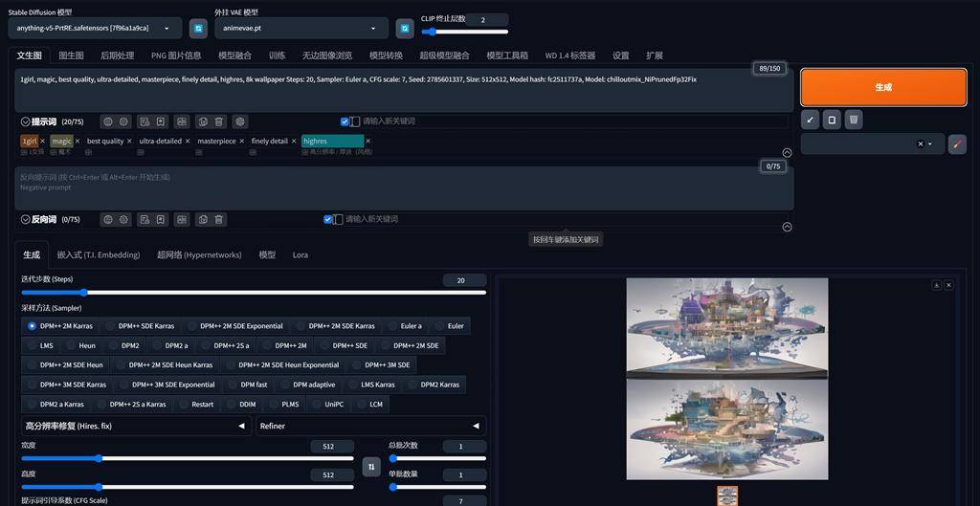Close the generated image preview
Image resolution: width=980 pixels, height=506 pixels.
(x=948, y=285)
